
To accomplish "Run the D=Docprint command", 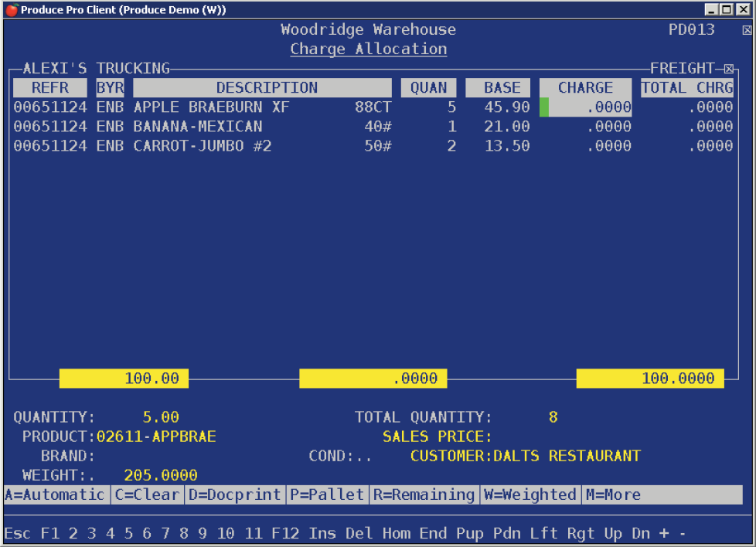I will (x=235, y=494).
